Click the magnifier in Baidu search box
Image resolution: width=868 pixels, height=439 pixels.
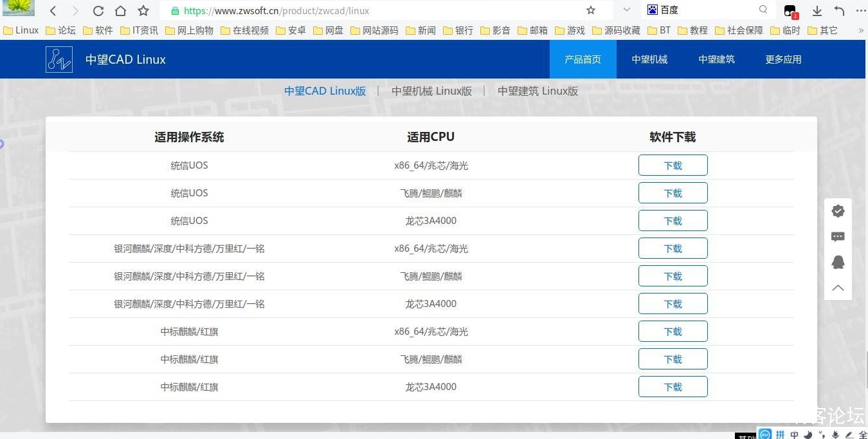tap(763, 10)
